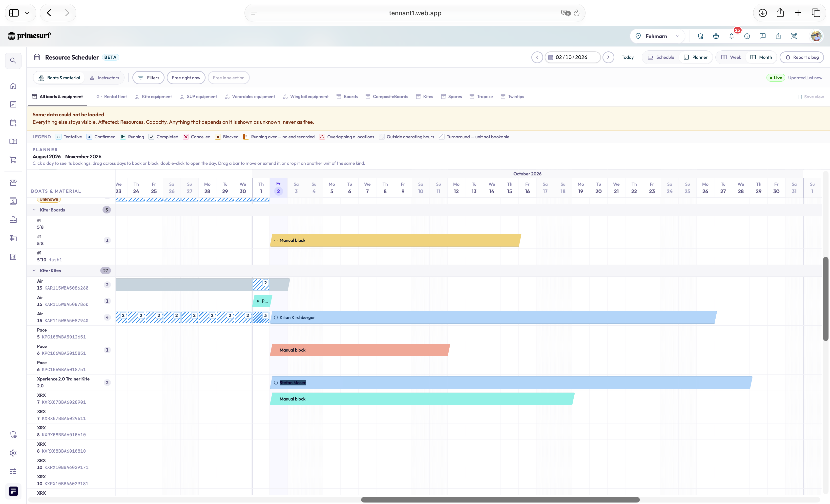This screenshot has width=830, height=504.
Task: Collapse the Kite · Boards group
Action: tap(34, 210)
